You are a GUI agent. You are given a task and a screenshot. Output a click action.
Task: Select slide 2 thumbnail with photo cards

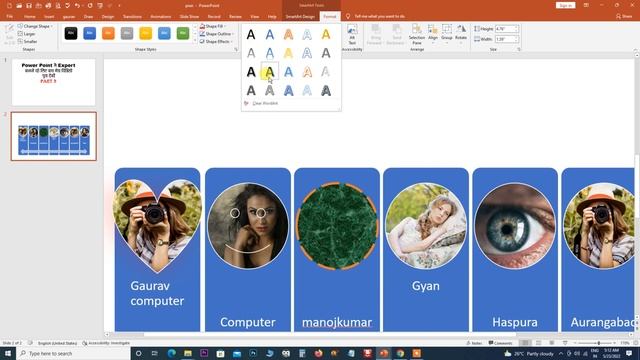[53, 136]
